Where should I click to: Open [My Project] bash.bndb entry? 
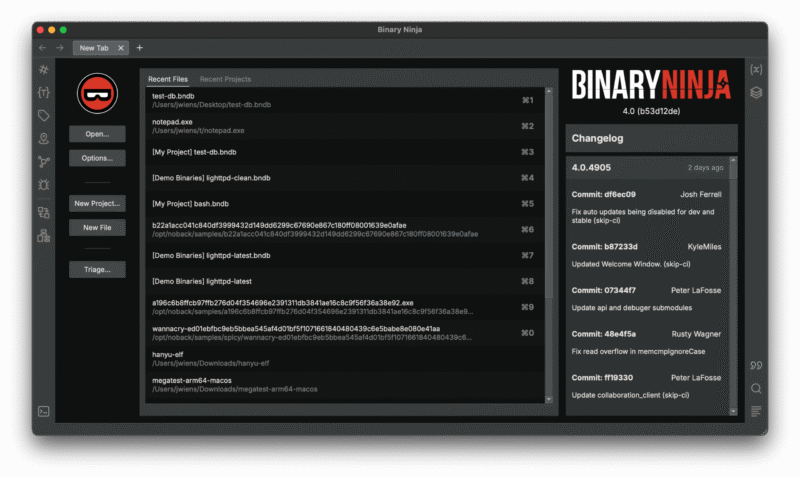344,204
